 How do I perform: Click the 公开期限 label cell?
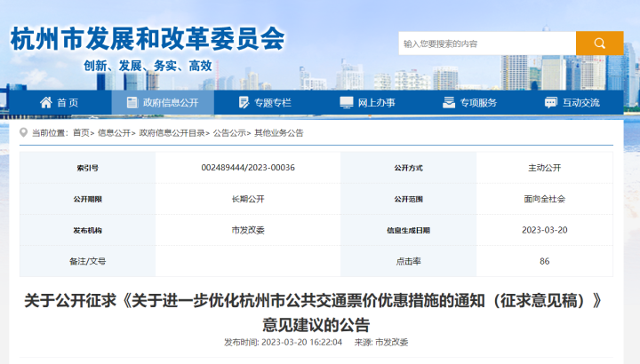click(87, 199)
